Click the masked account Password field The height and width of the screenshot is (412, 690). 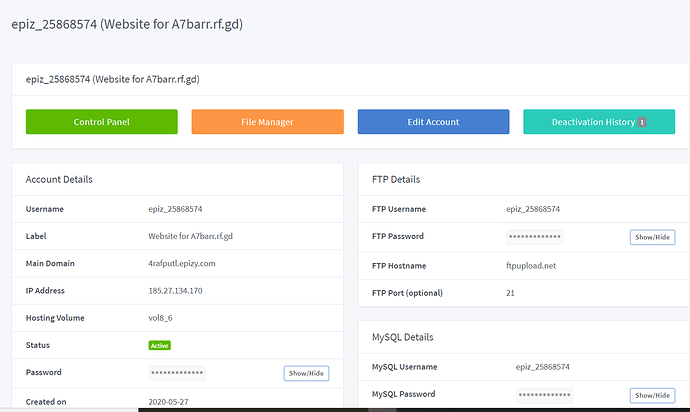[177, 373]
